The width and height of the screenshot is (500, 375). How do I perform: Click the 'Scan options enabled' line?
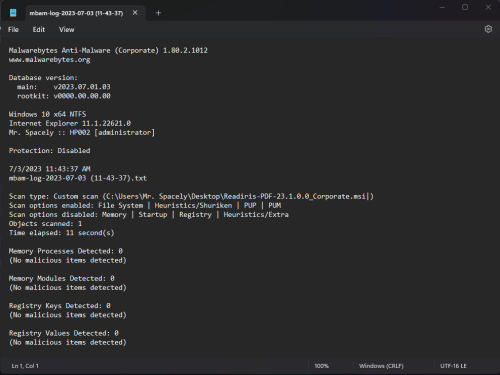(145, 205)
